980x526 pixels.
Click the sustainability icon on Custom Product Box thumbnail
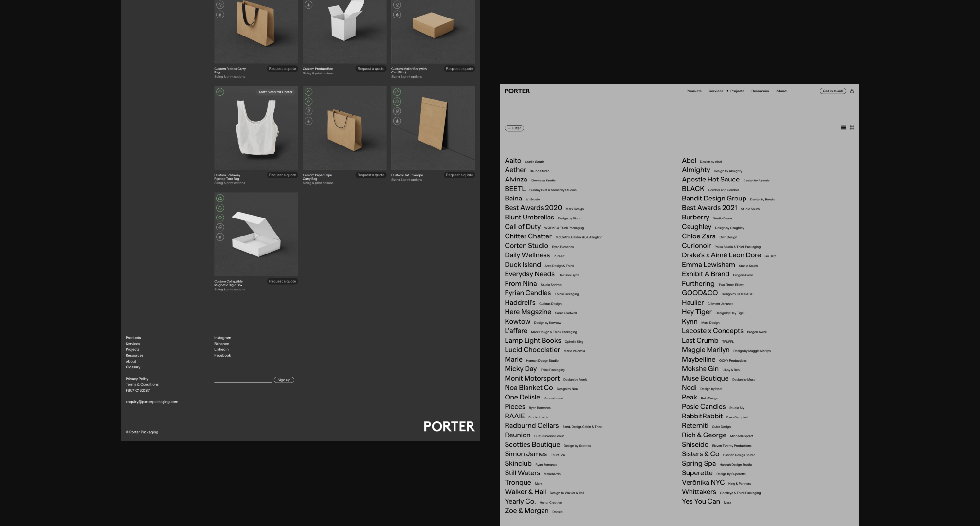(309, 5)
